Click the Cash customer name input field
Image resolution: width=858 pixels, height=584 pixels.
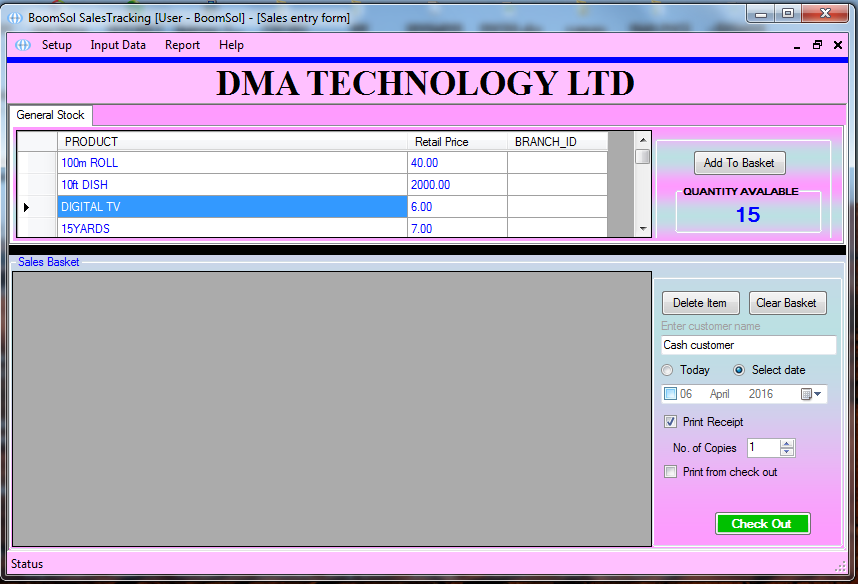pos(748,345)
